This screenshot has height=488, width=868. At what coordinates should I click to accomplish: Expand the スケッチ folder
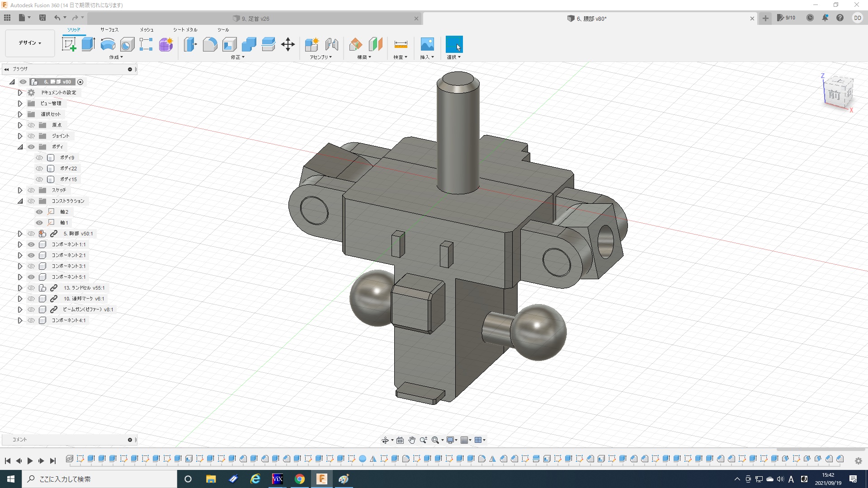coord(20,190)
